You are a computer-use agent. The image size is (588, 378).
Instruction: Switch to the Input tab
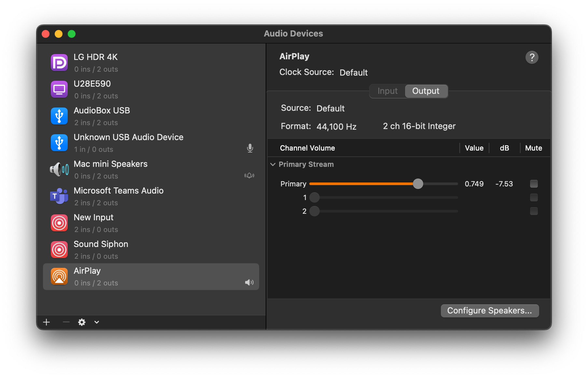(387, 91)
